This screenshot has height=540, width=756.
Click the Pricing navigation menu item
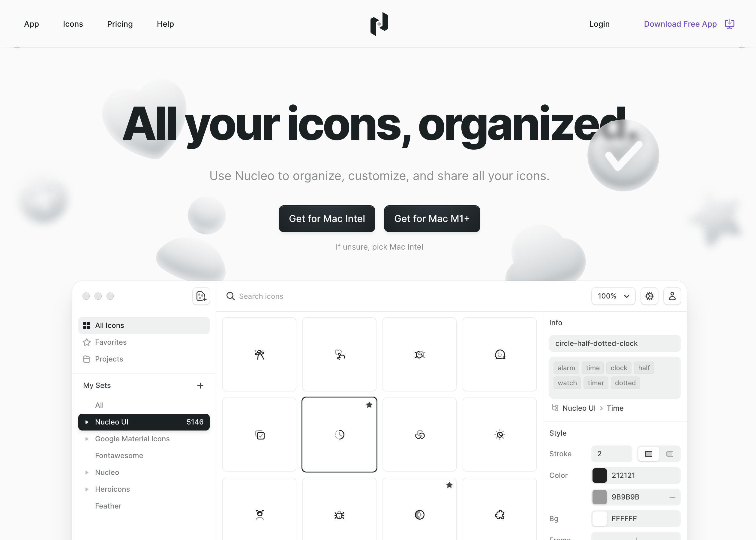point(119,24)
